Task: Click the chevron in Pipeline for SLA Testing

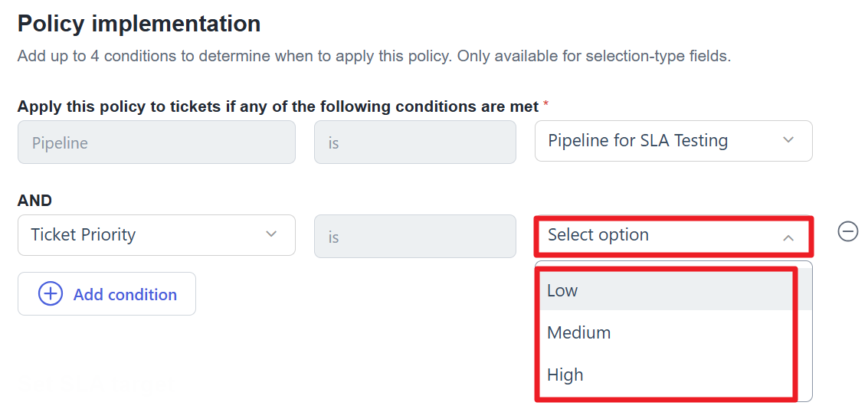Action: 788,141
